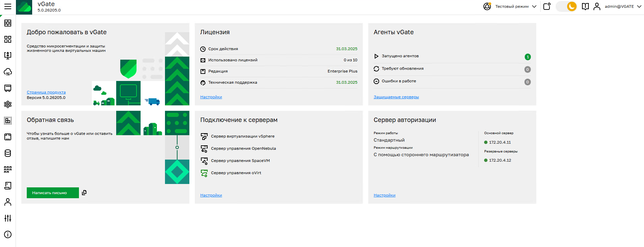Viewport: 644px width, 247px height.
Task: Open the info circle sidebar icon
Action: coord(8,234)
